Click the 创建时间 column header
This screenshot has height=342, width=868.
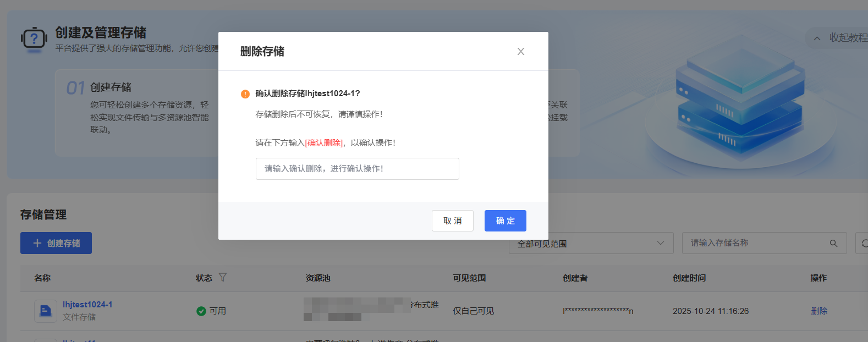coord(689,278)
